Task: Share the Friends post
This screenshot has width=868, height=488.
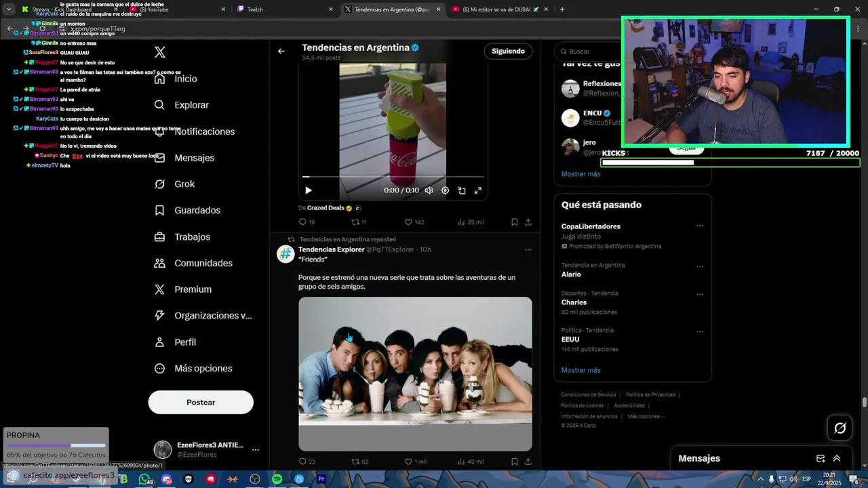Action: [528, 462]
